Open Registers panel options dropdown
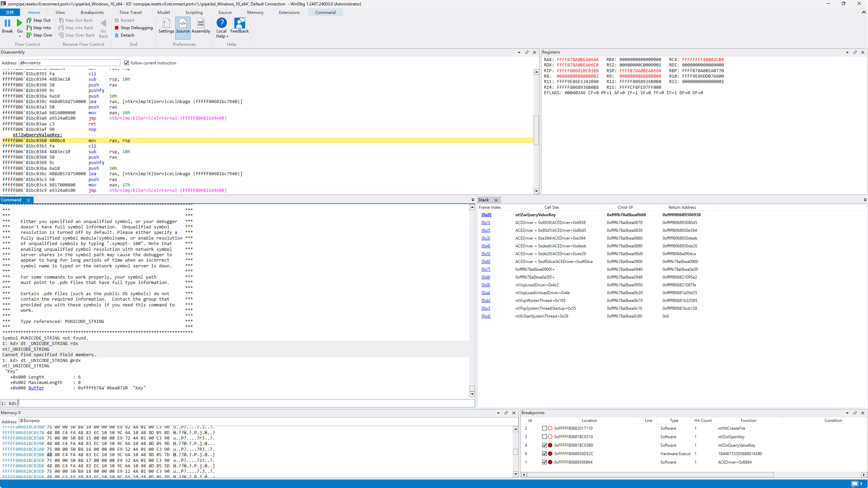Viewport: 868px width, 488px height. click(847, 53)
